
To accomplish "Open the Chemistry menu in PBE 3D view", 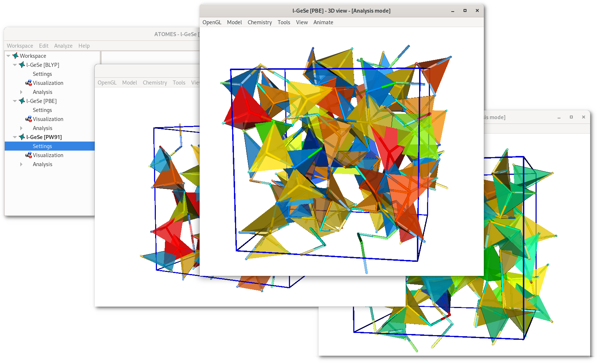I will tap(260, 22).
